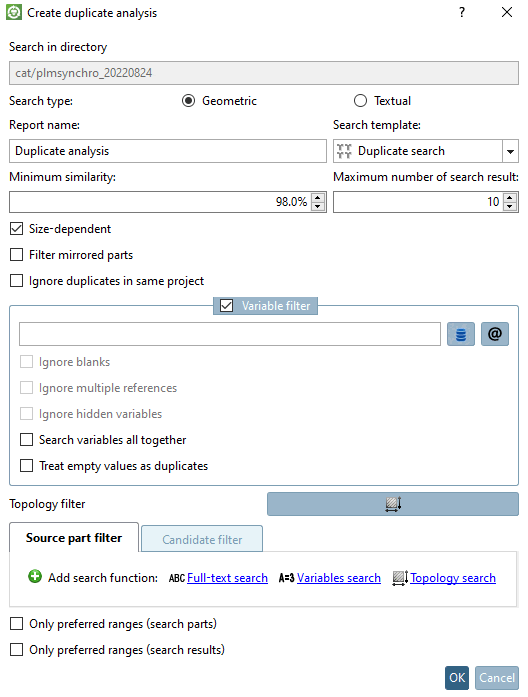The image size is (528, 697).
Task: Select the Source part filter tab
Action: (x=74, y=538)
